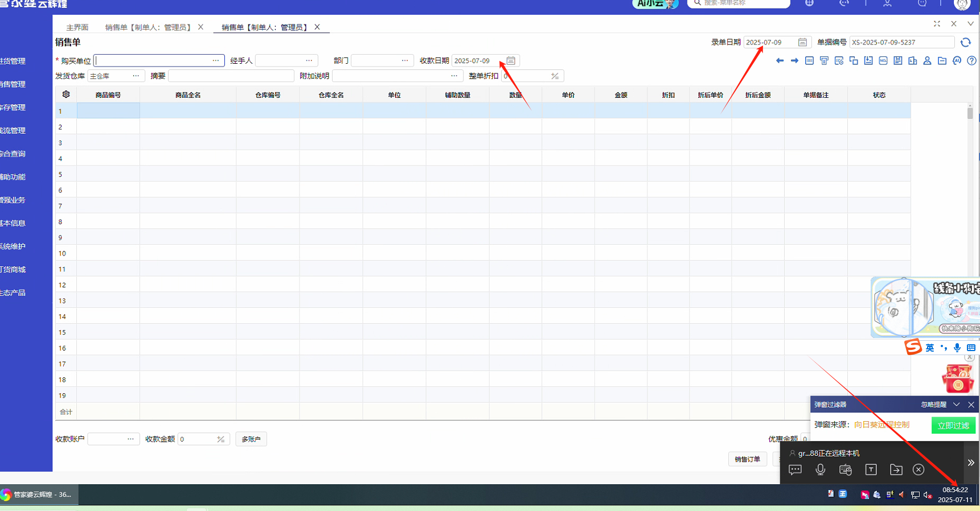Click the Sogou input method S logo

coord(913,347)
